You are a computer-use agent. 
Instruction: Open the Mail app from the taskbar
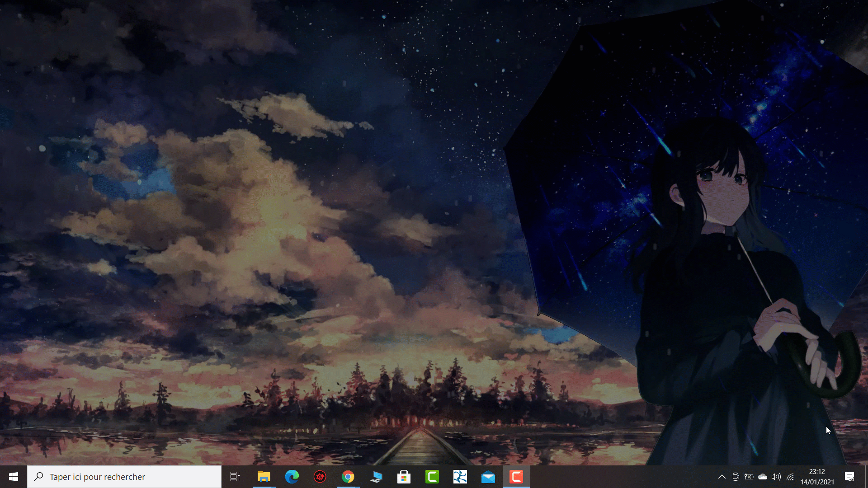coord(488,477)
